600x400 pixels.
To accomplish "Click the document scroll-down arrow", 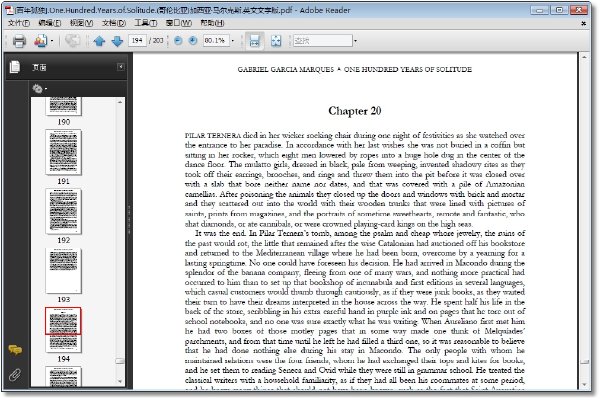I will pos(584,385).
